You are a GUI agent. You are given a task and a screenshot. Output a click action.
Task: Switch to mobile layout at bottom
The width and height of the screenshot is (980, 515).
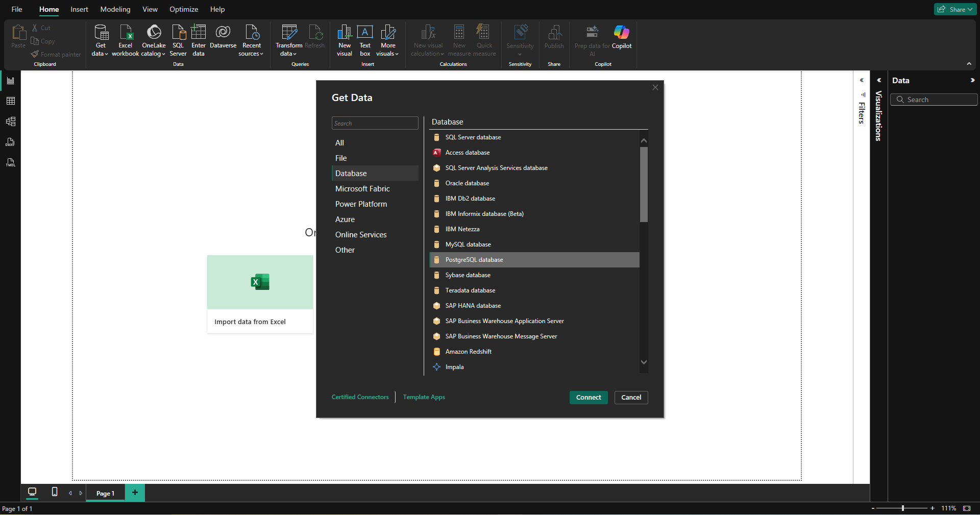click(x=55, y=492)
